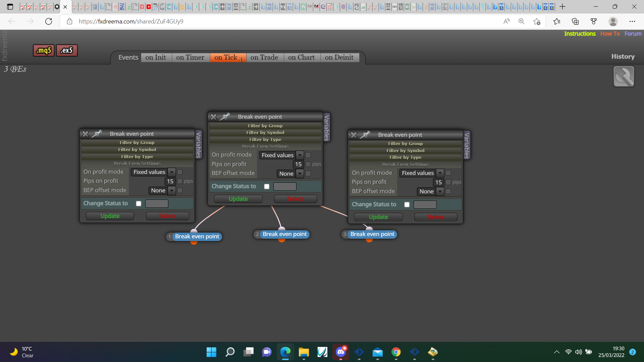Tick BEP offset mode checkbox in right panel
644x362 pixels.
coord(448,191)
